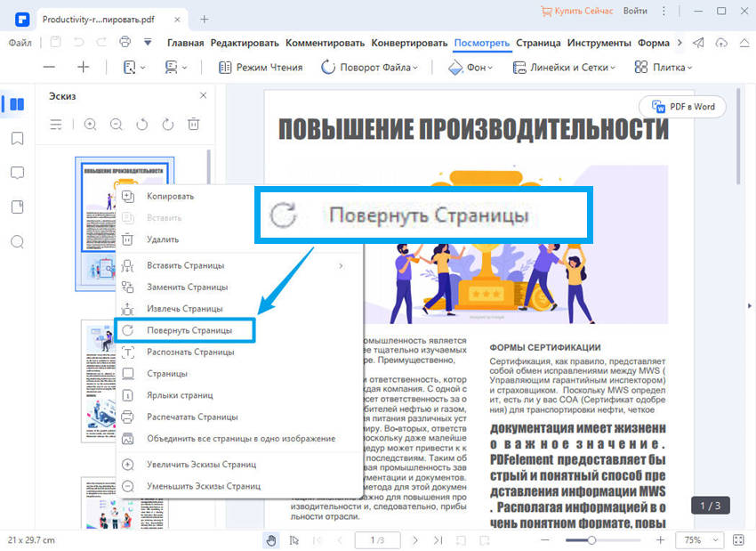Open the Файл menu
This screenshot has width=756, height=551.
click(20, 43)
